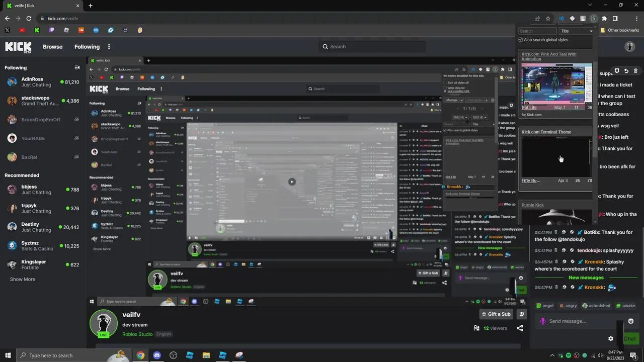Select Browse in the Kick navigation
644x362 pixels.
click(x=52, y=46)
